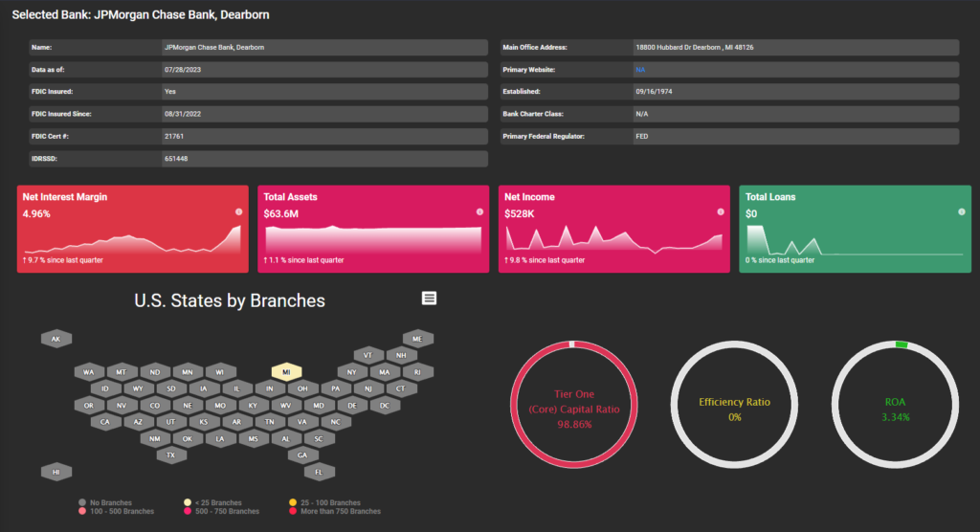Viewport: 980px width, 532px height.
Task: Click the Net Income sparkline chart
Action: point(612,240)
